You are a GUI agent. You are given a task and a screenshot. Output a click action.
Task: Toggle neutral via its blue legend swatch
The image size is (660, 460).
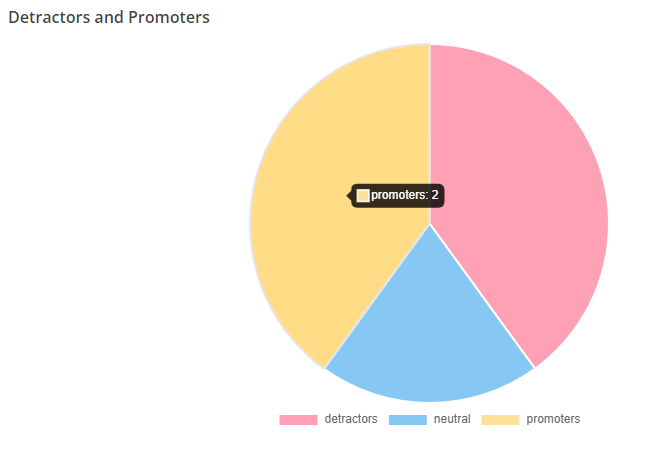[407, 420]
